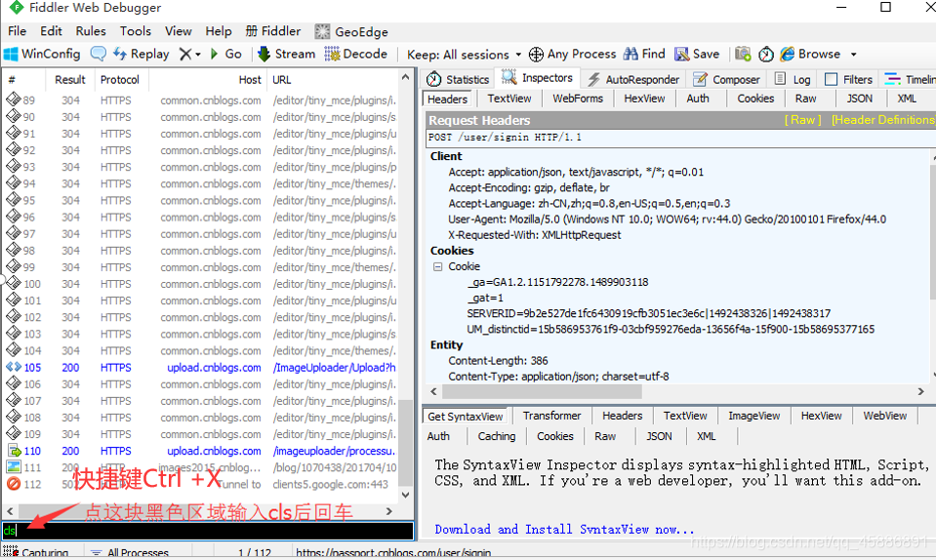Click the QuickExec black command input box

(208, 530)
